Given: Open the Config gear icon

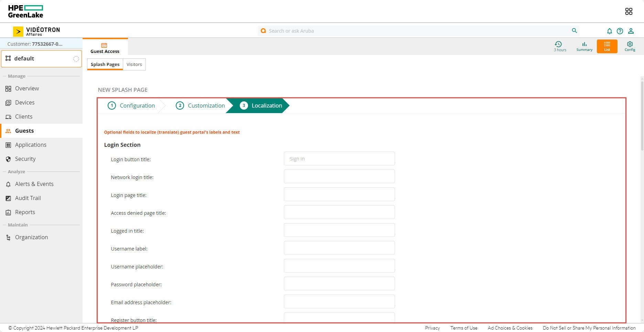Looking at the screenshot, I should tap(630, 46).
